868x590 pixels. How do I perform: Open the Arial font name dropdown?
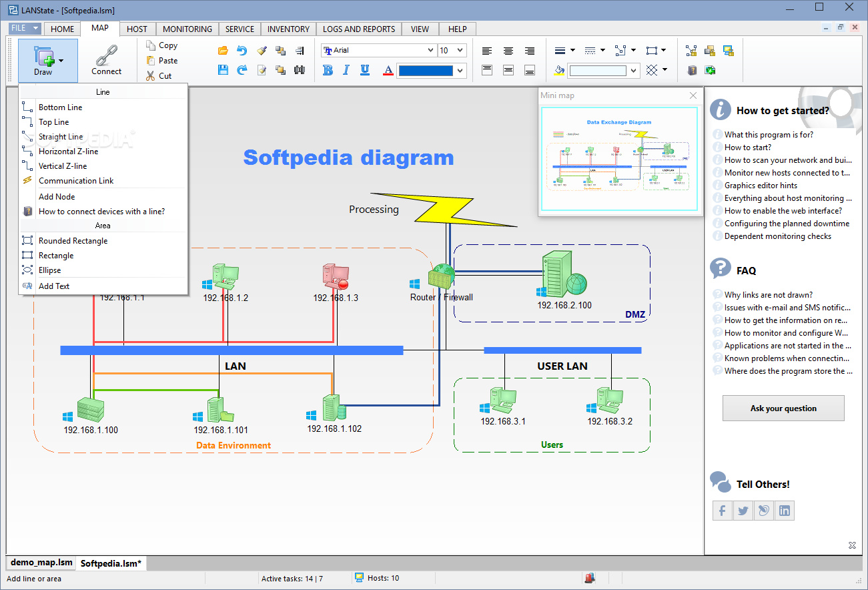coord(430,50)
